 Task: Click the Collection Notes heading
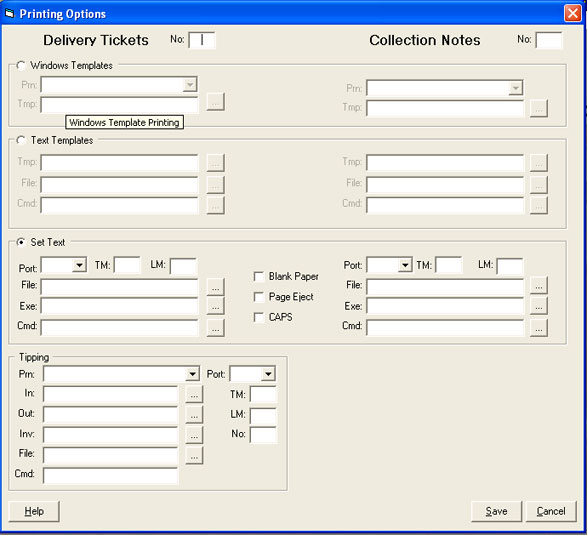[x=425, y=40]
